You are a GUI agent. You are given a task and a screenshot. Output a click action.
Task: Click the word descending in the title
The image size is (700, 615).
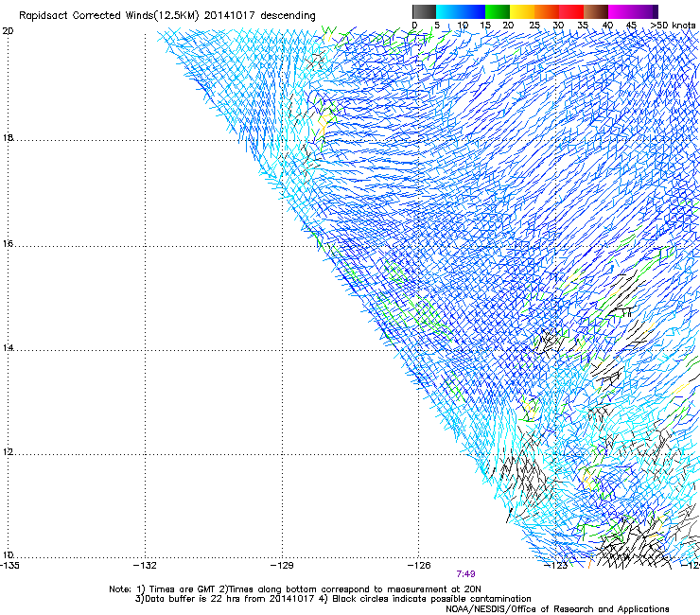point(288,16)
